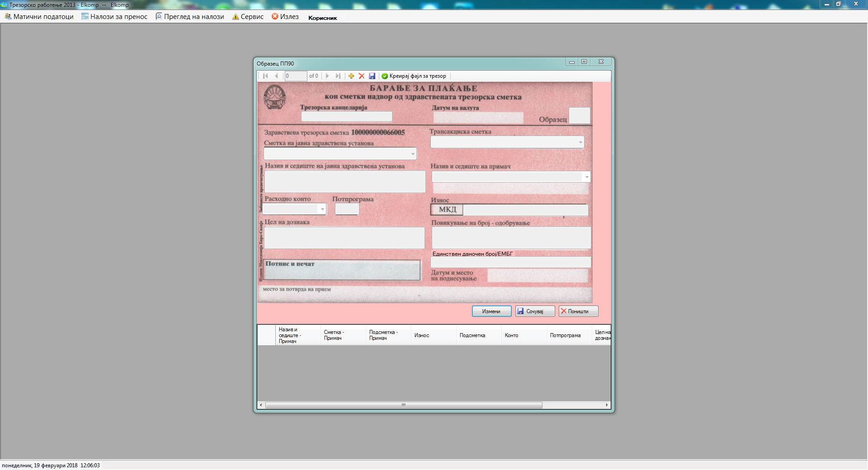Go to first record in navigator

(x=266, y=76)
